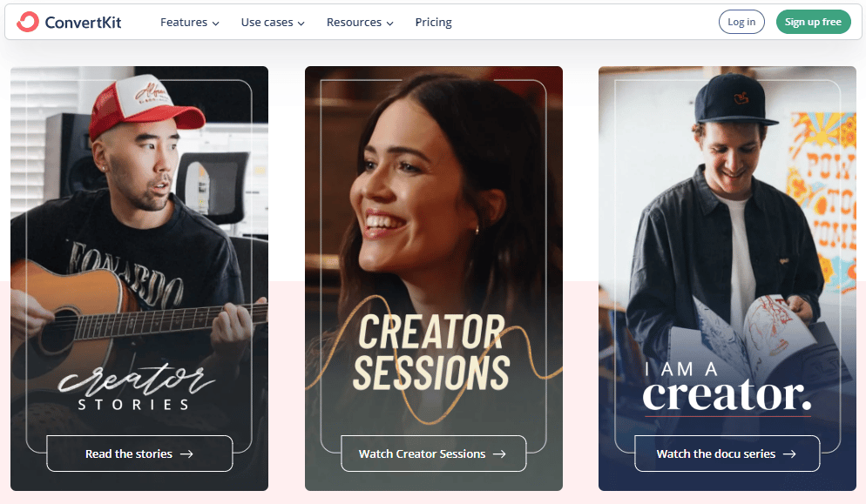Click the arrow icon beside Read the stories
866x504 pixels.
tap(186, 454)
